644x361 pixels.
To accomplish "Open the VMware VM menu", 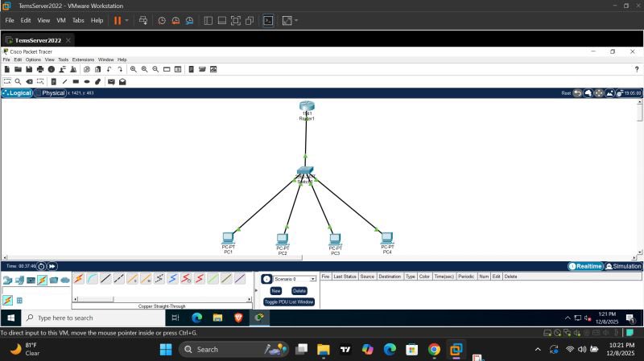I will click(61, 20).
